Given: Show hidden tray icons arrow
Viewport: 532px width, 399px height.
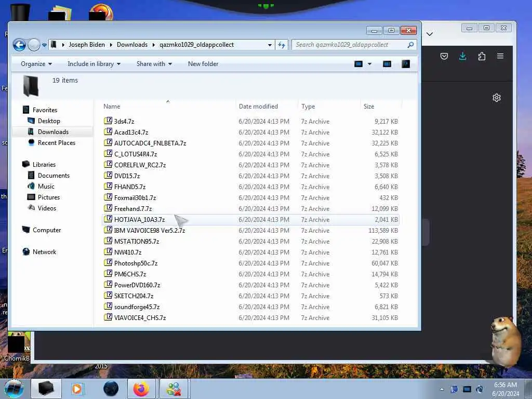Looking at the screenshot, I should point(442,389).
